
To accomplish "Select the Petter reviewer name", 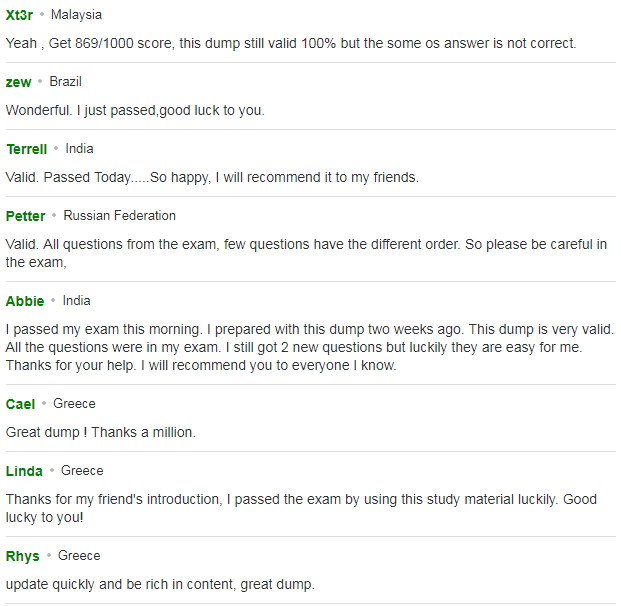I will point(26,216).
